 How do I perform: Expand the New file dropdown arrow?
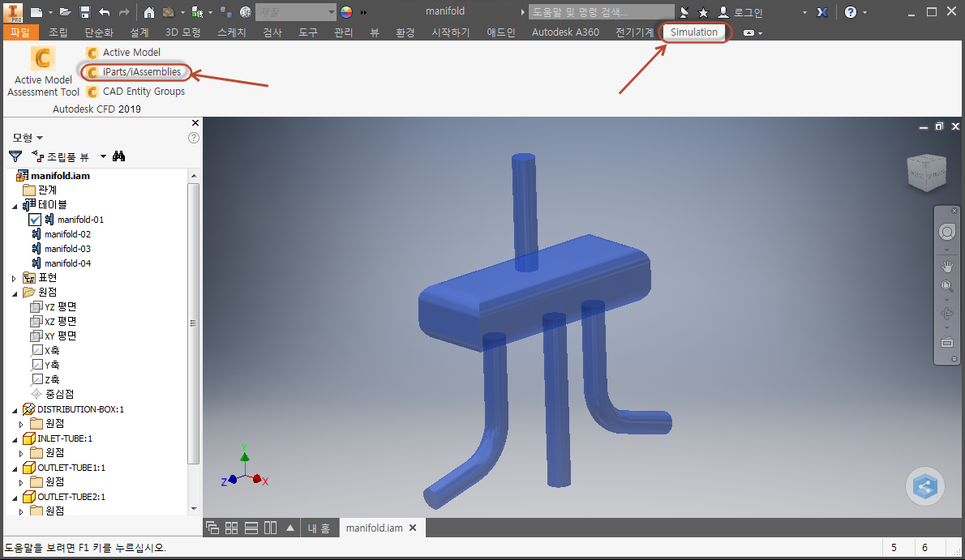50,12
